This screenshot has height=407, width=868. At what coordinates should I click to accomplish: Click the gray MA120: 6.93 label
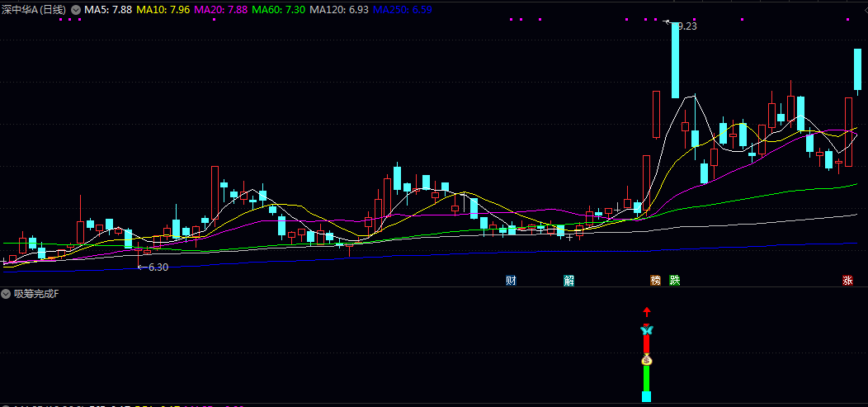tap(339, 10)
